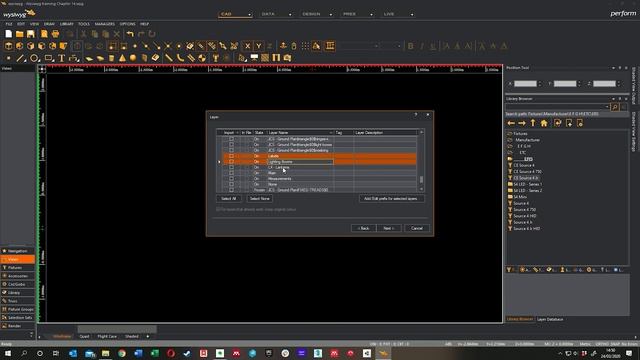Screen dimensions: 640x360
Task: Open the DESIGN mode dropdown arrow
Action: point(331,15)
